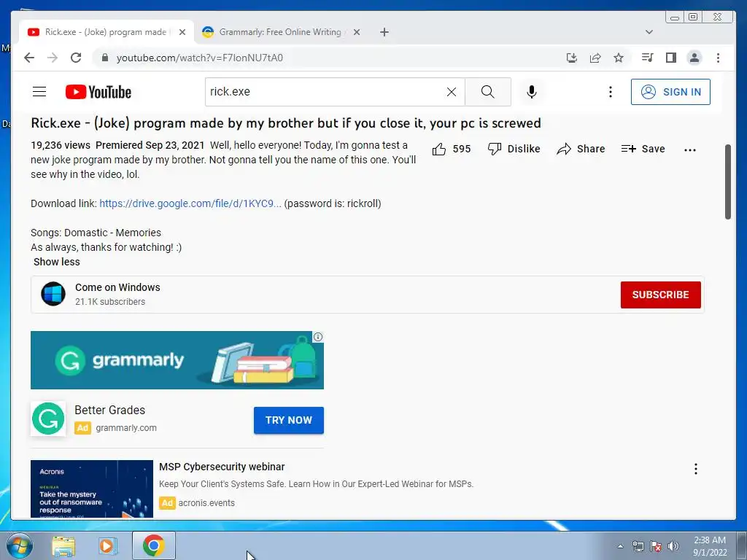Bookmark this page with the star icon
The height and width of the screenshot is (560, 747).
pos(619,58)
